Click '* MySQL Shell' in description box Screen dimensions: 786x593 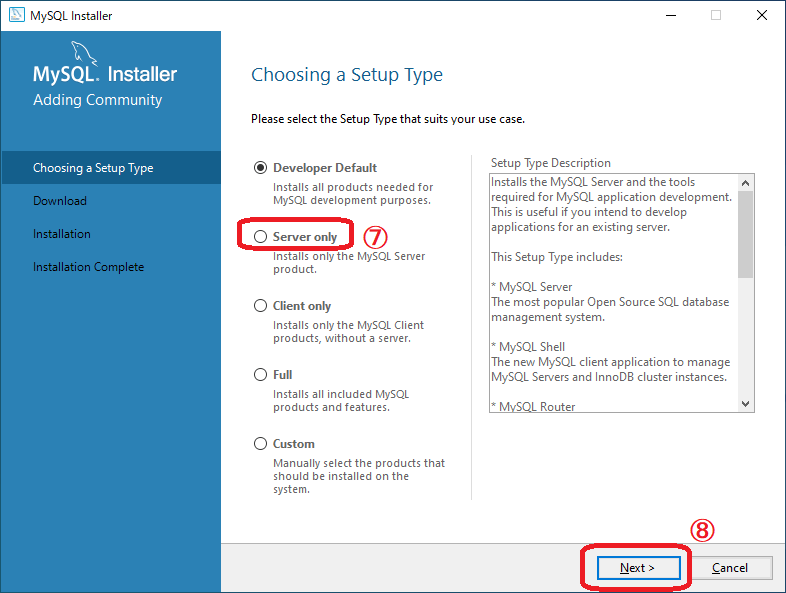(x=528, y=347)
